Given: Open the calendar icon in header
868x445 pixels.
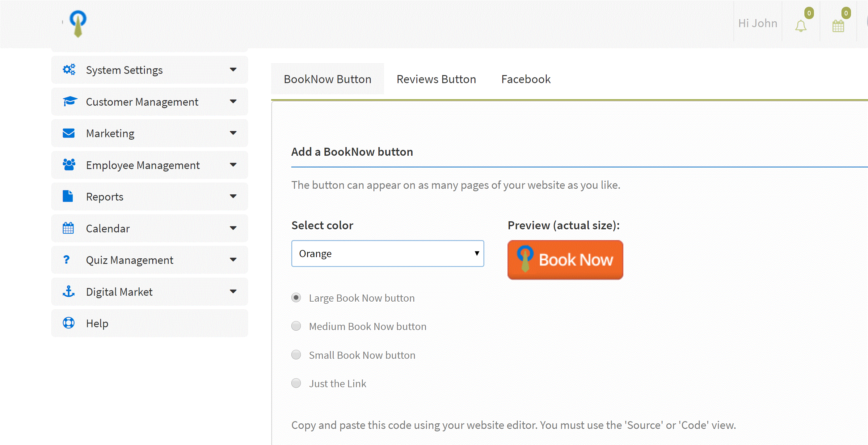Looking at the screenshot, I should click(x=838, y=26).
